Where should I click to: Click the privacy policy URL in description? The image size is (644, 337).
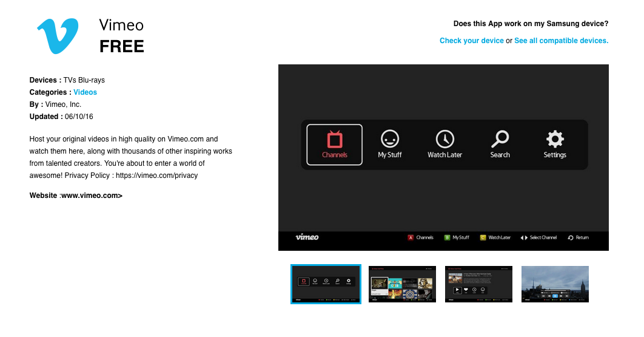156,175
